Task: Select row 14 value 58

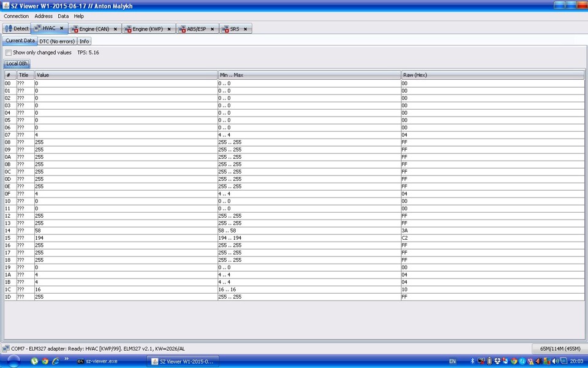Action: click(x=126, y=231)
